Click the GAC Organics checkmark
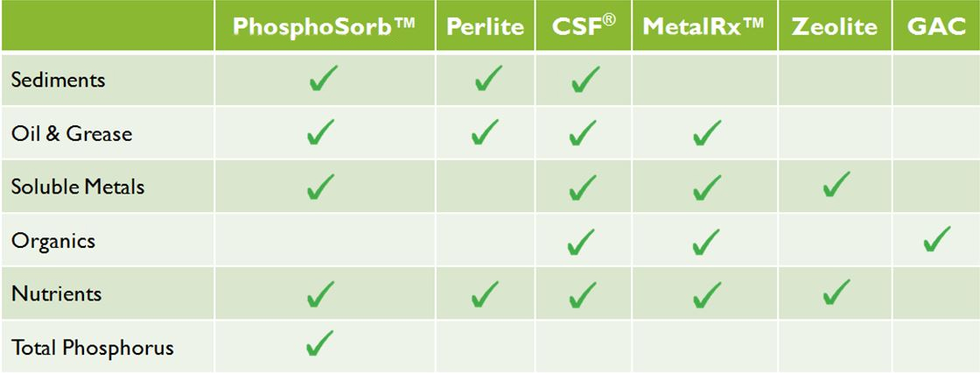Screen dimensions: 980x374 937,239
